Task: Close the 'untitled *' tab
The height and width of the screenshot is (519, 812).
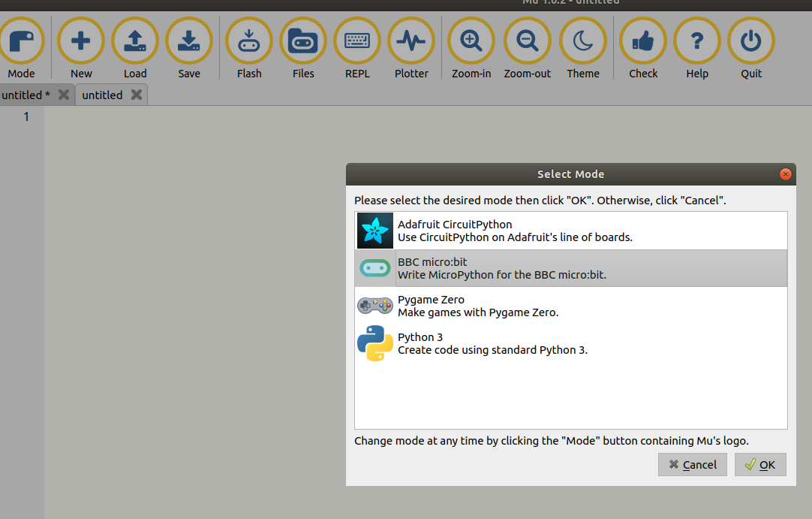Action: click(x=64, y=95)
